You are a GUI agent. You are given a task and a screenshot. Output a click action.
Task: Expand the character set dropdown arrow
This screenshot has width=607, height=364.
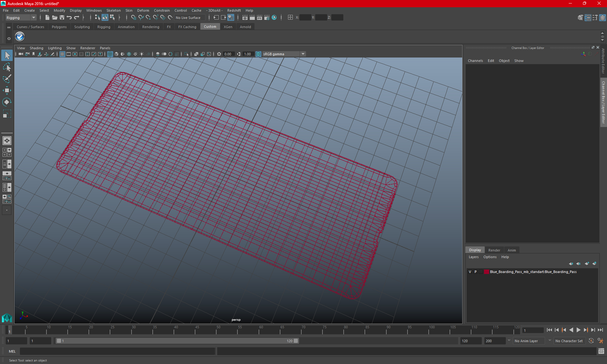(550, 341)
